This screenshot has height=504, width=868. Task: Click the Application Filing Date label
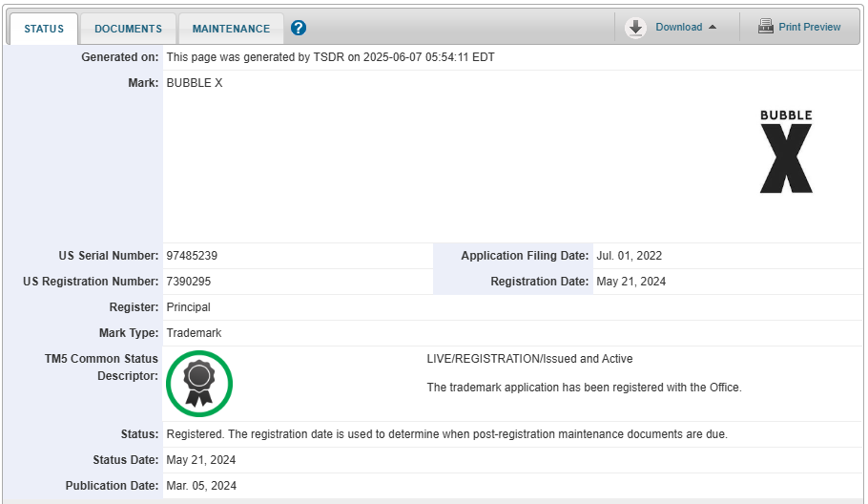coord(525,256)
